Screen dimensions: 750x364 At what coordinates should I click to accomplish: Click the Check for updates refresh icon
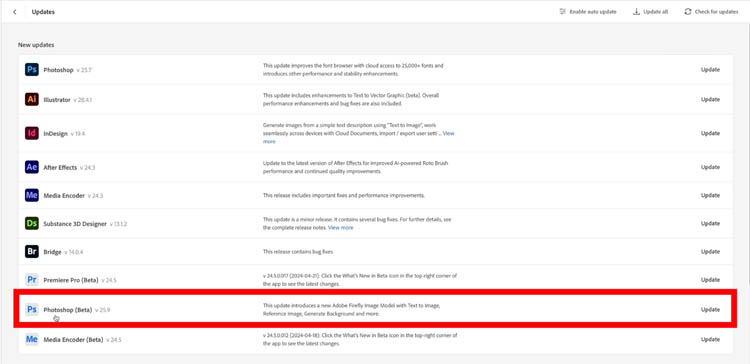coord(688,11)
